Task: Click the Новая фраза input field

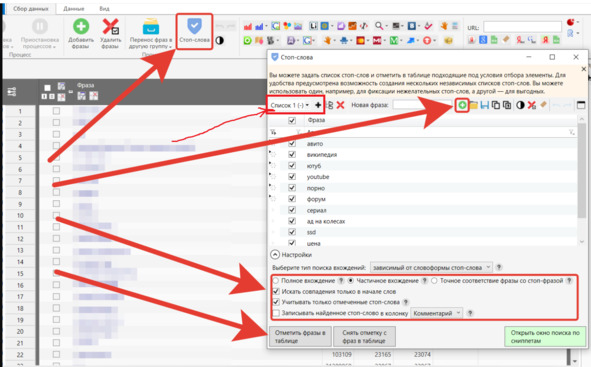Action: click(422, 105)
